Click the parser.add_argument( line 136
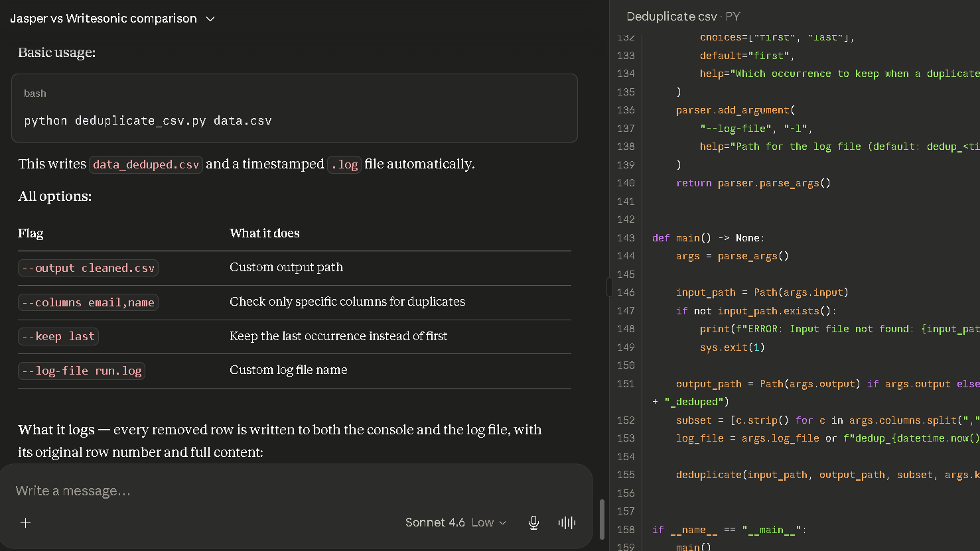This screenshot has width=980, height=551. point(735,110)
